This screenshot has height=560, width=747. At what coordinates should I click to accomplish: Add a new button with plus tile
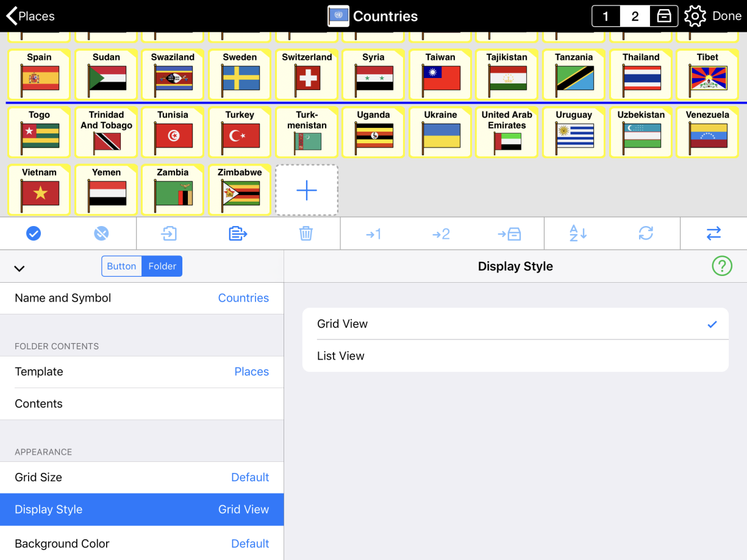click(x=306, y=190)
